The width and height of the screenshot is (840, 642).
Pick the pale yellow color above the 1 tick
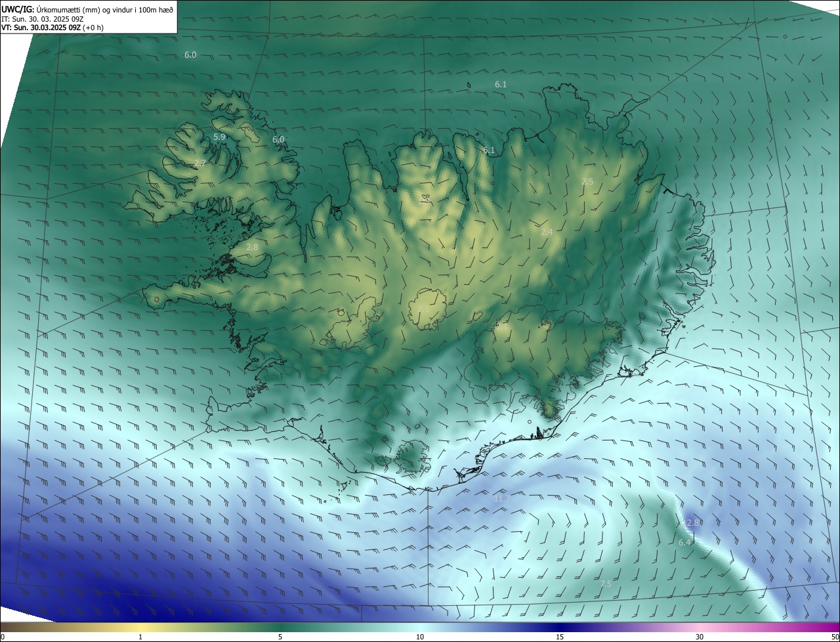coord(140,627)
